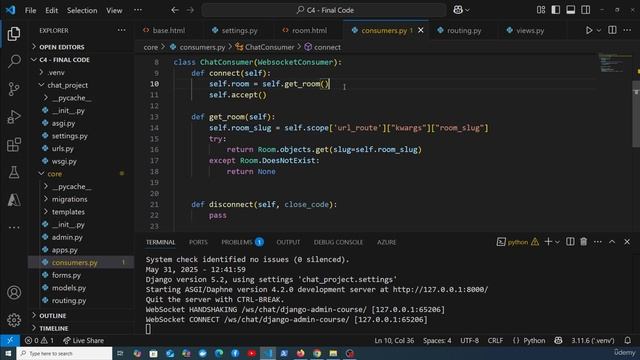Open the Search view in activity bar
Screen dimensions: 640x360
pyautogui.click(x=14, y=61)
